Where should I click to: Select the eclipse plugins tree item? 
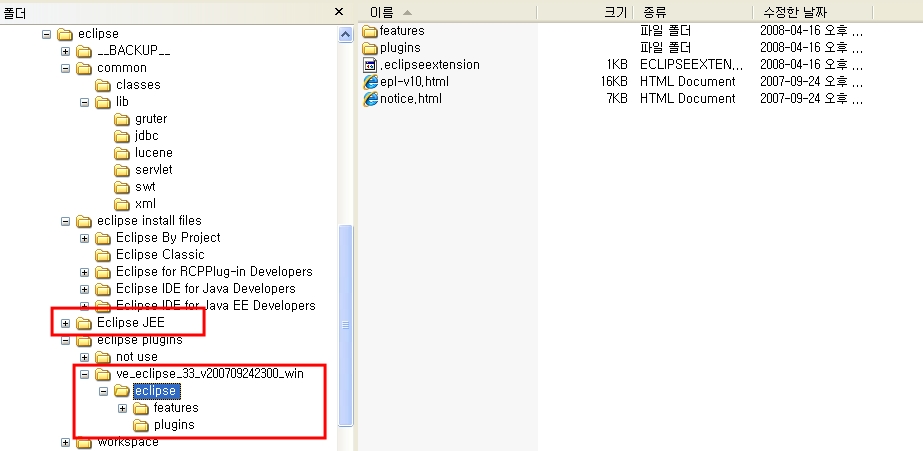click(x=140, y=340)
